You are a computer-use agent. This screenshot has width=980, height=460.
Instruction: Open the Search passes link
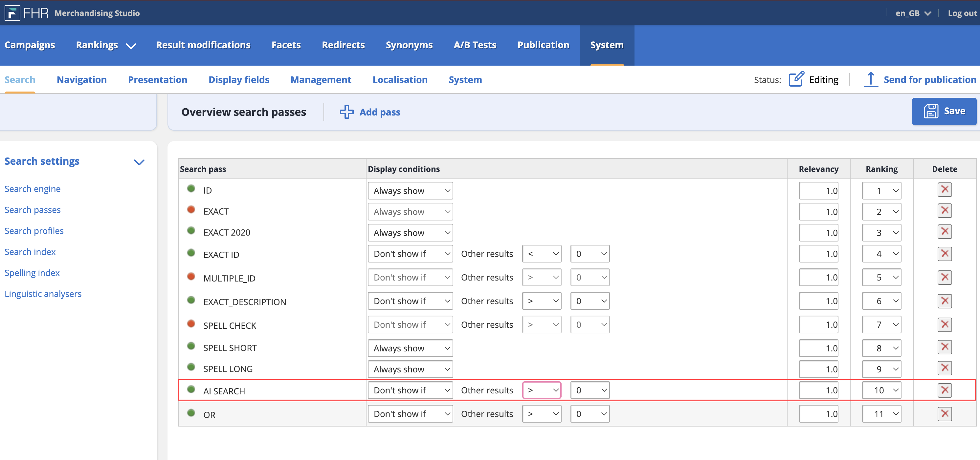pyautogui.click(x=32, y=209)
